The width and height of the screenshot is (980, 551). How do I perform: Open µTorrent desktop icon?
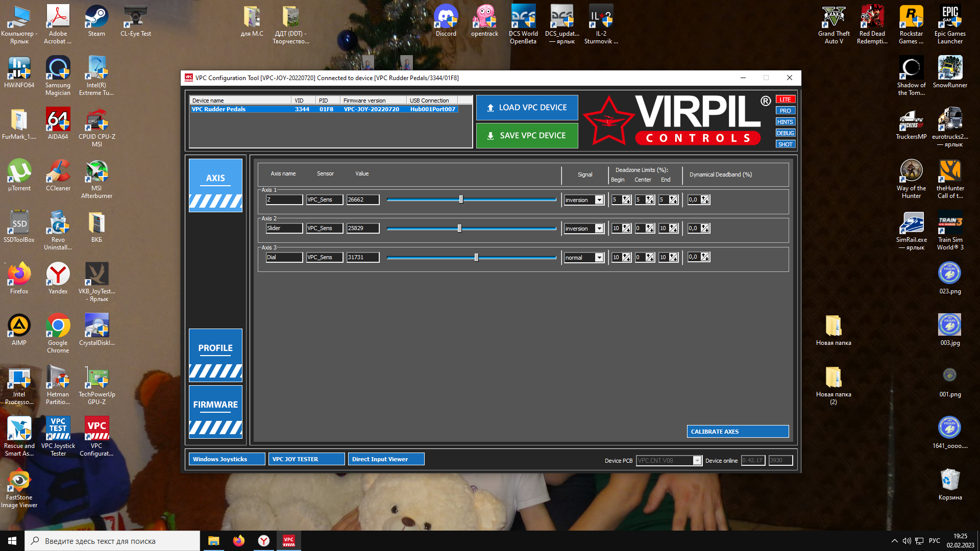click(x=19, y=176)
